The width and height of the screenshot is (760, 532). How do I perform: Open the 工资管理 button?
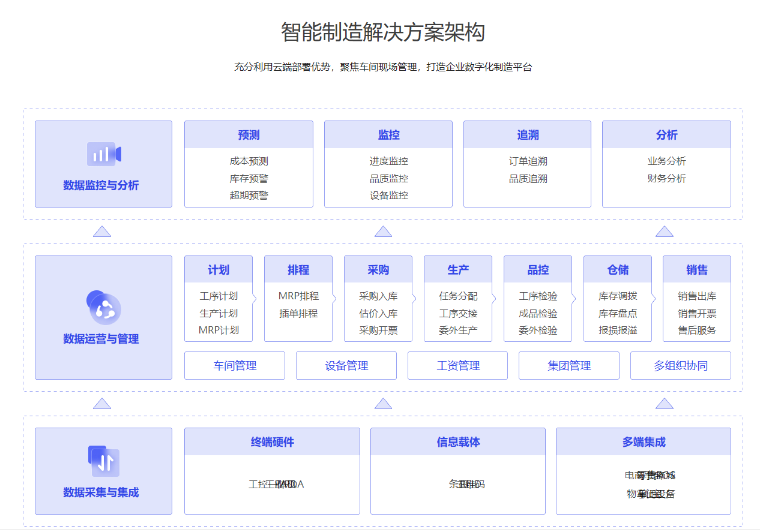click(x=458, y=365)
